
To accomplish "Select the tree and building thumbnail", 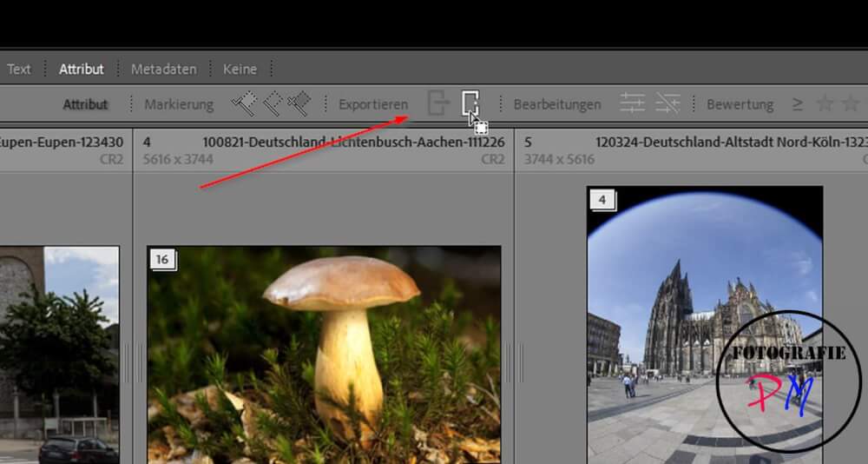I will click(59, 355).
